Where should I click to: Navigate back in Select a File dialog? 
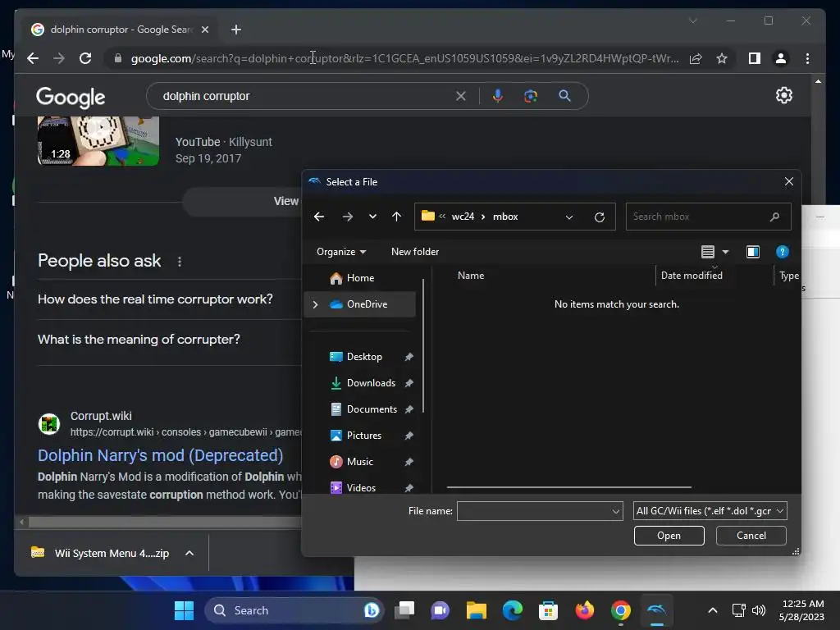pos(319,217)
